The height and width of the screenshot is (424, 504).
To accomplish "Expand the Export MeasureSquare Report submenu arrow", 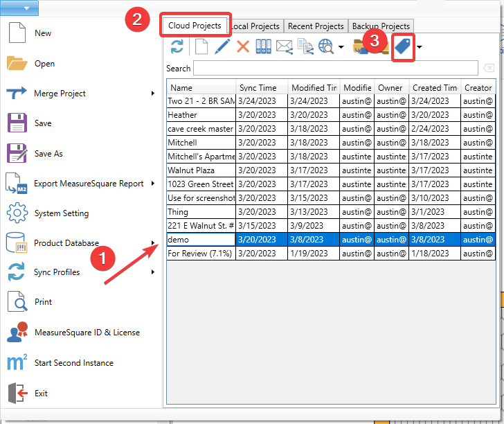I will pos(153,184).
